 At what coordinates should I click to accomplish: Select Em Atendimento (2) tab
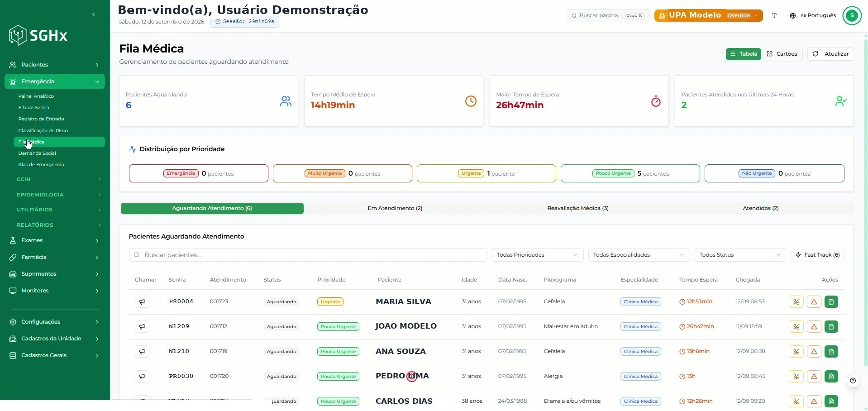pyautogui.click(x=395, y=208)
